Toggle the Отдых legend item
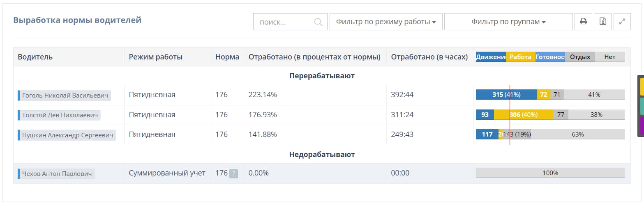This screenshot has height=205, width=644. [x=580, y=57]
